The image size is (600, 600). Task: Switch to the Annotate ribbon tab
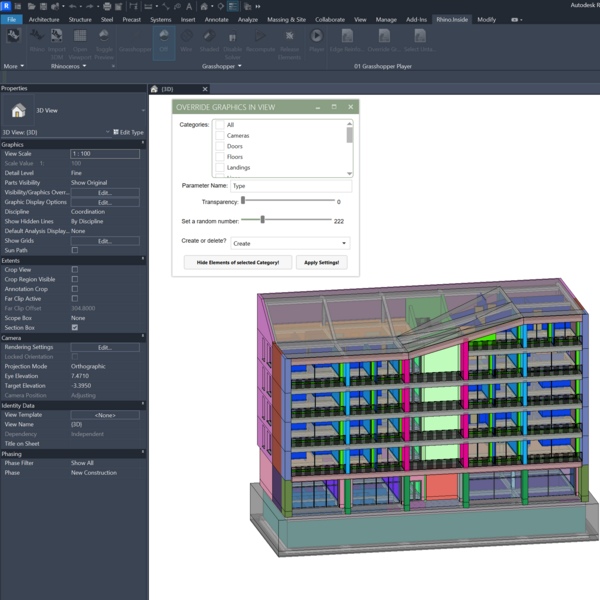(217, 20)
